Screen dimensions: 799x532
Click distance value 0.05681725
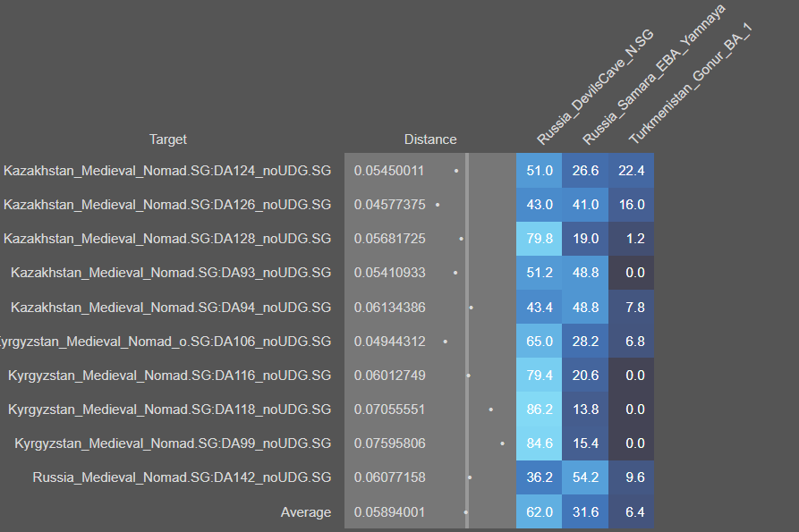[x=389, y=239]
